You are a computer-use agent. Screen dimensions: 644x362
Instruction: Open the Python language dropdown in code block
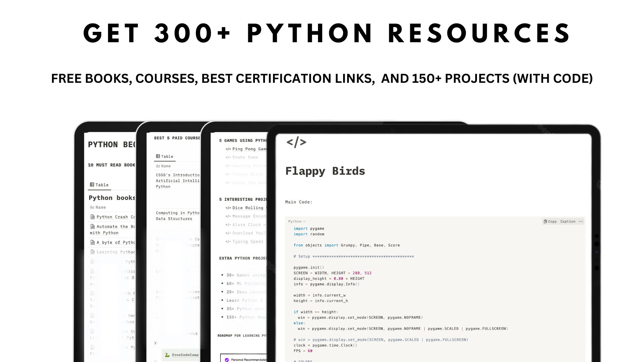[x=297, y=222]
